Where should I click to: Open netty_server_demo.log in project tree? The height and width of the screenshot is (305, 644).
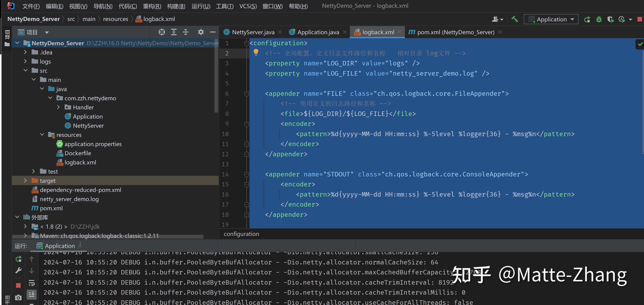(x=69, y=199)
